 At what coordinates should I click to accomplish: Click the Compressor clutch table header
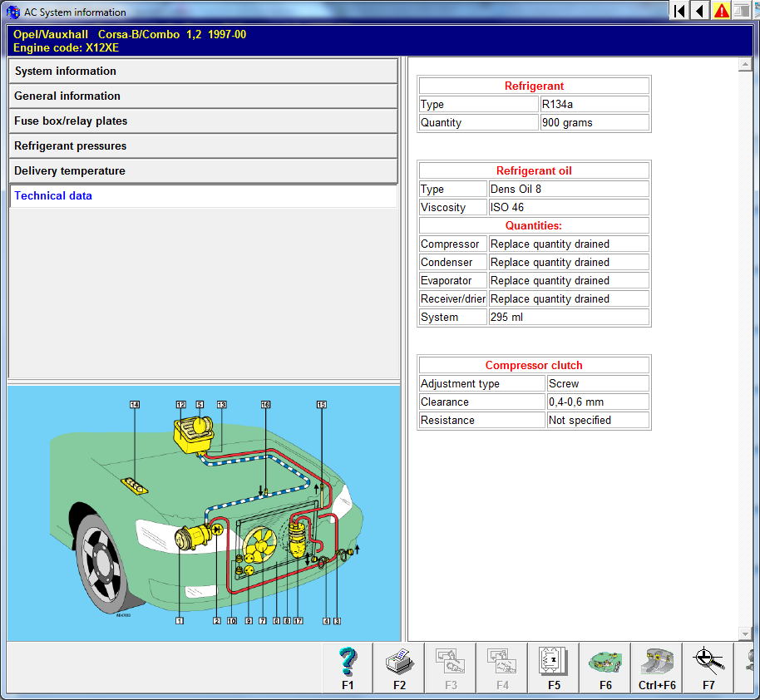(534, 365)
